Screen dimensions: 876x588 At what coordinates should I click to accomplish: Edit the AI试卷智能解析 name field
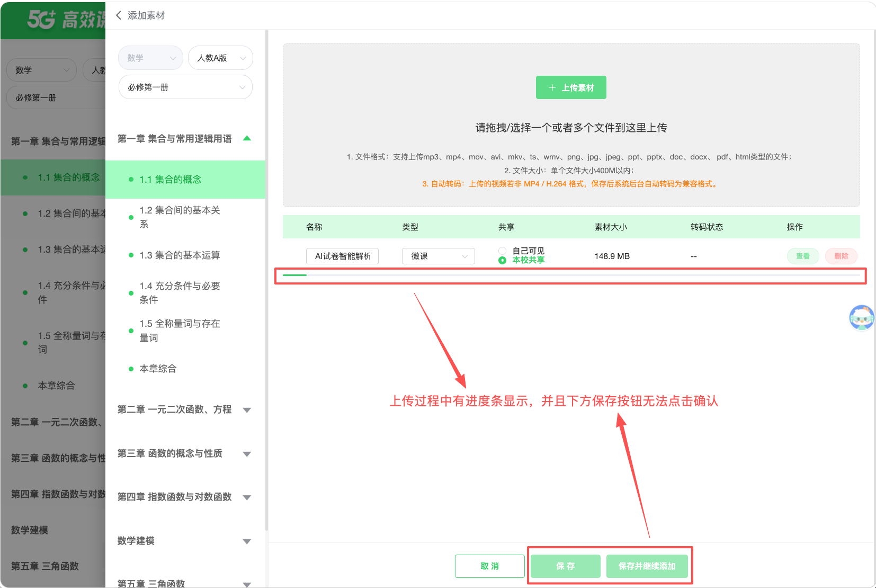point(342,256)
